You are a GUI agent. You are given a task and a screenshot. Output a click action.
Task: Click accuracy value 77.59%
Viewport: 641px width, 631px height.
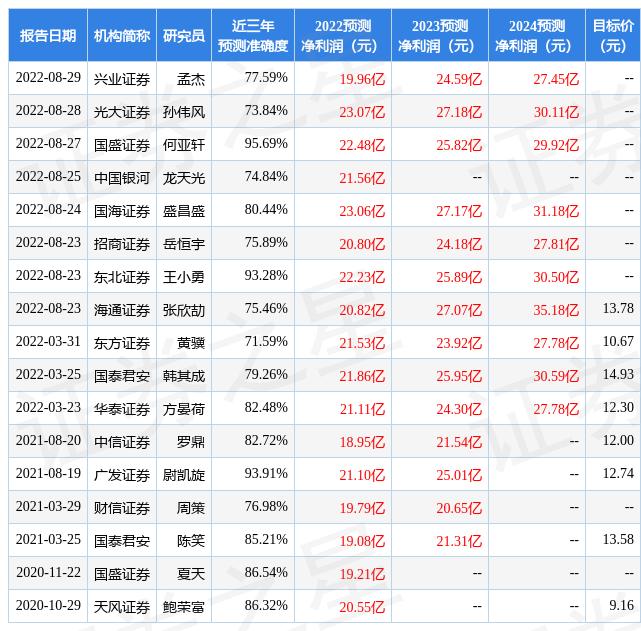pos(266,77)
